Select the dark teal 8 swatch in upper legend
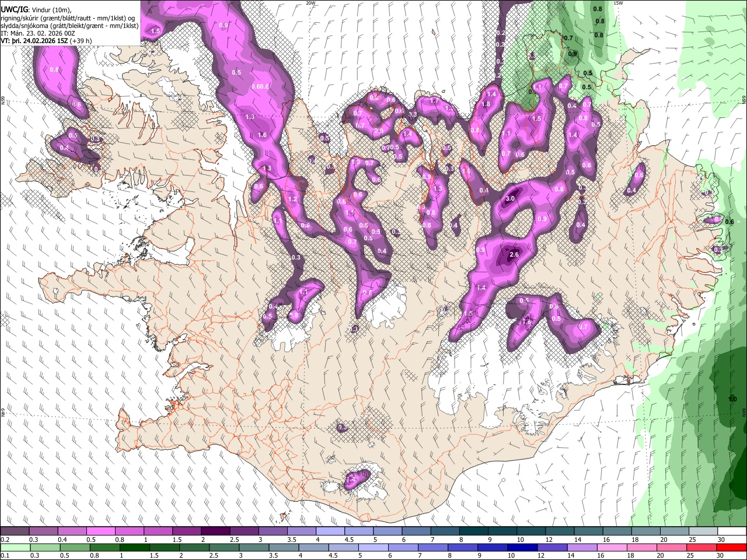 (x=473, y=531)
